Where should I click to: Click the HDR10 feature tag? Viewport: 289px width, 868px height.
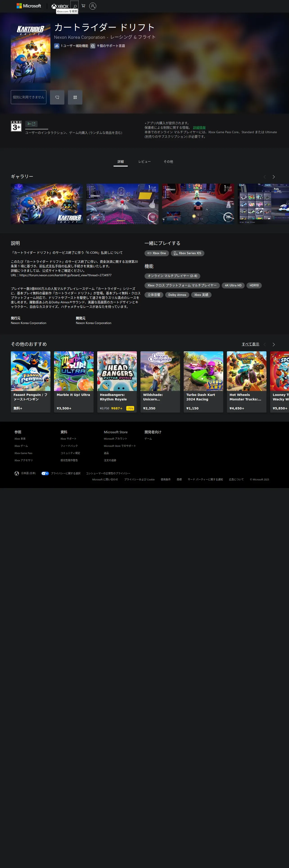[x=254, y=286]
